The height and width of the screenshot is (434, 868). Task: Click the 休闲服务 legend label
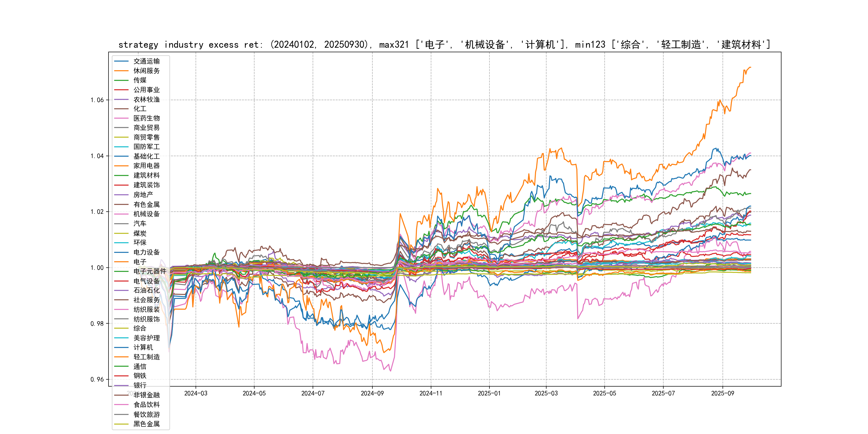pyautogui.click(x=146, y=71)
